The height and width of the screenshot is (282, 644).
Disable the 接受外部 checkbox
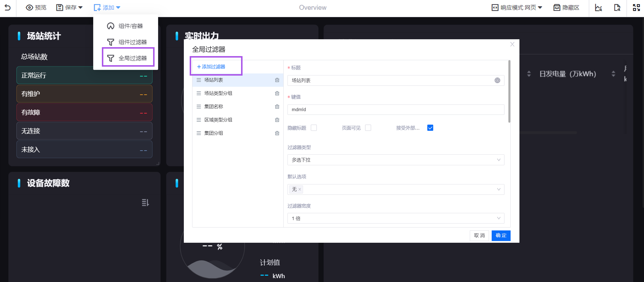(x=430, y=128)
